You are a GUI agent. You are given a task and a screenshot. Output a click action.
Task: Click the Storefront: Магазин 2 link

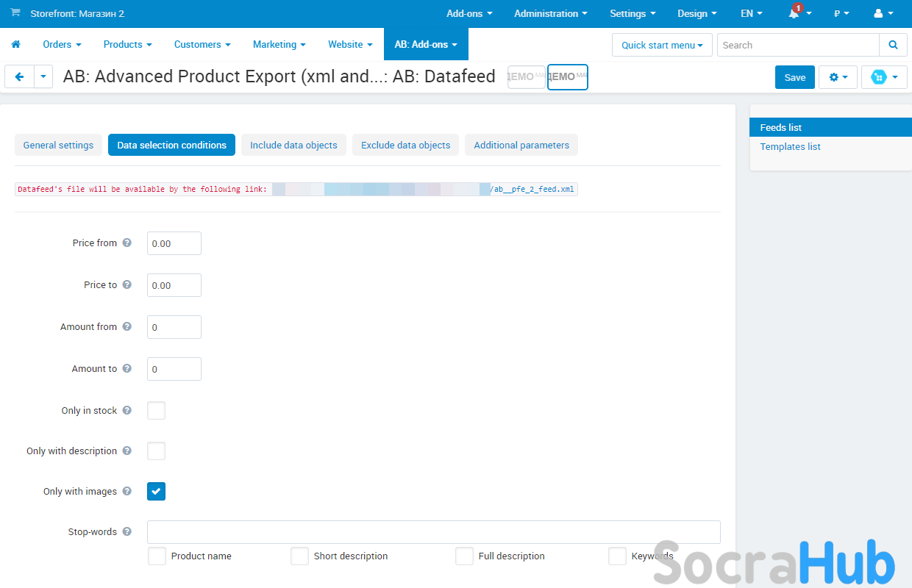[x=77, y=13]
